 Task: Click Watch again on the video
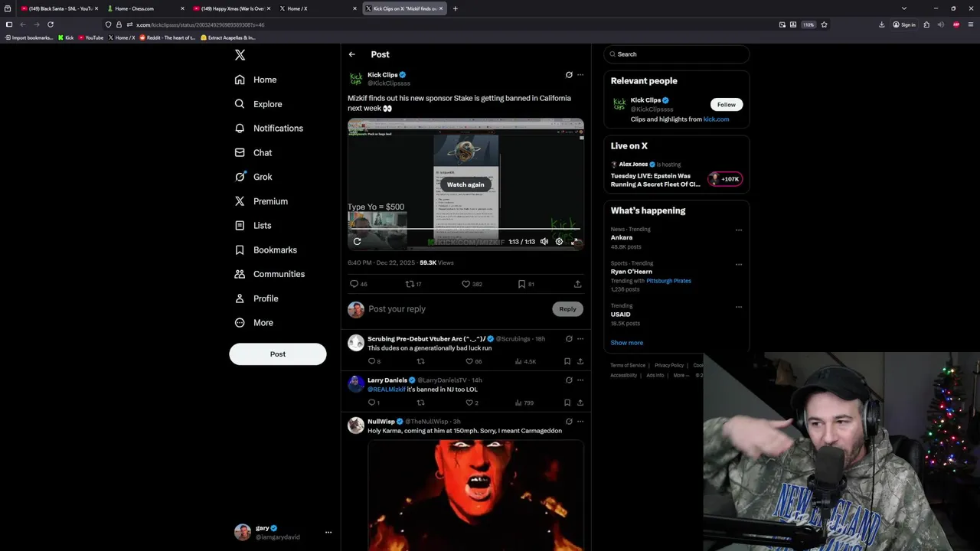coord(465,184)
